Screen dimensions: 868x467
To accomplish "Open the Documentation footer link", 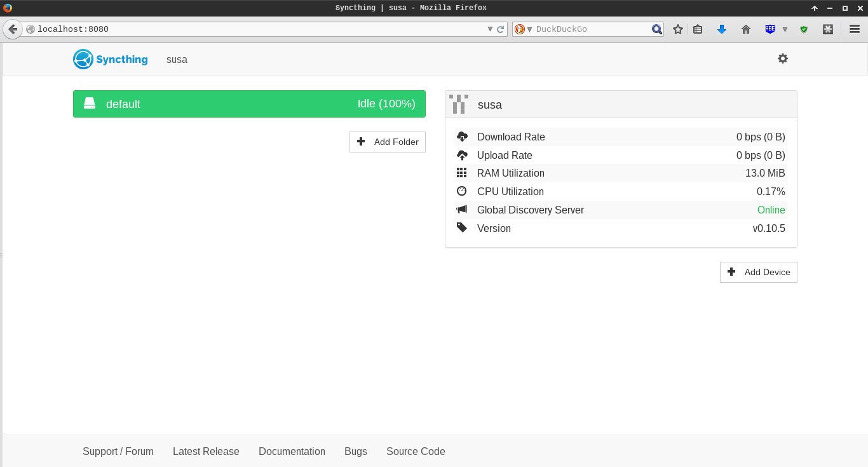I will tap(292, 452).
